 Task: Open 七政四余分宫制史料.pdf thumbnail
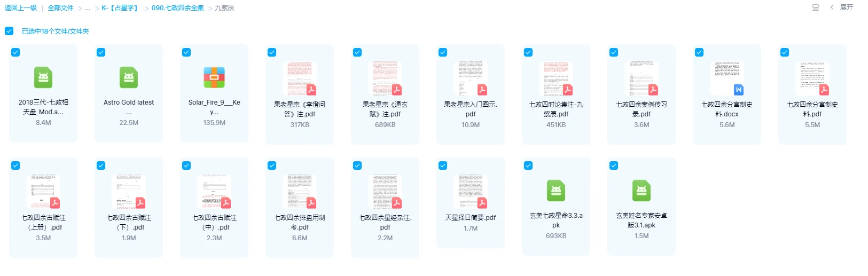coord(812,78)
